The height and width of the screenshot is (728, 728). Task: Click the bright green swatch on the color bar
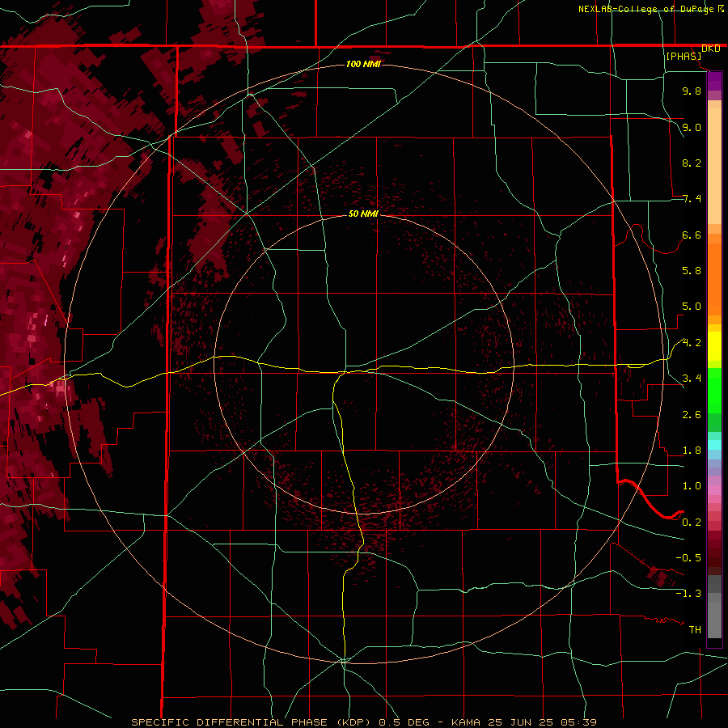[714, 391]
